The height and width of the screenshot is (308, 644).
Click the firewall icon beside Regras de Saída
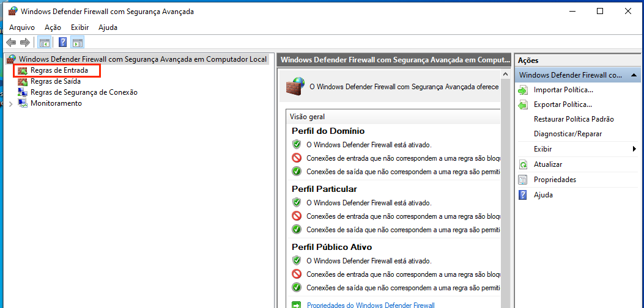pyautogui.click(x=23, y=81)
